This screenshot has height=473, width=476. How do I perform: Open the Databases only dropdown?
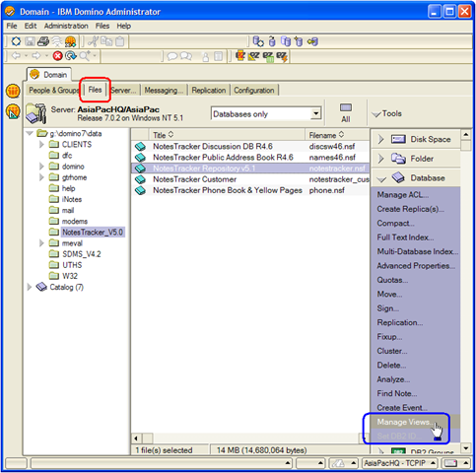coord(315,113)
